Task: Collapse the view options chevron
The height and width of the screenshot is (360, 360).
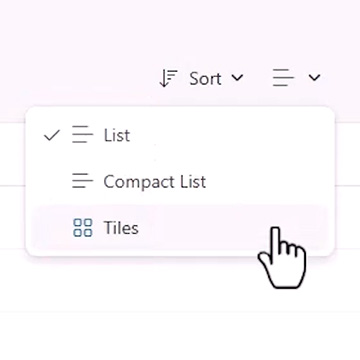Action: click(314, 78)
